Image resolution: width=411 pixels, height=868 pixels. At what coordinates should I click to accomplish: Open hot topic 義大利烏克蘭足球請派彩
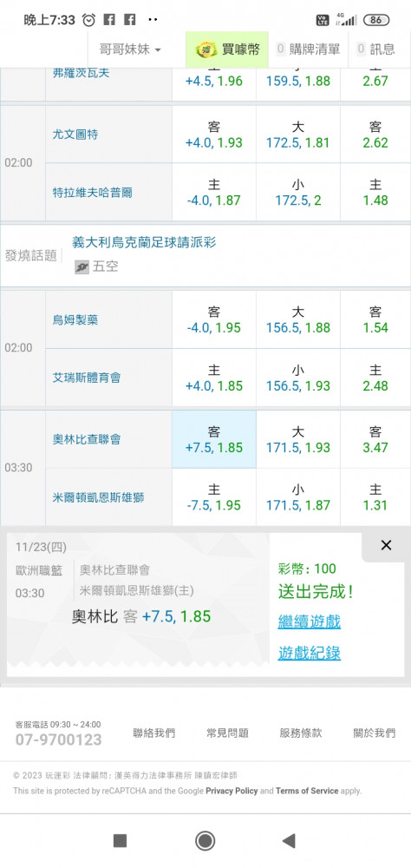tap(144, 242)
